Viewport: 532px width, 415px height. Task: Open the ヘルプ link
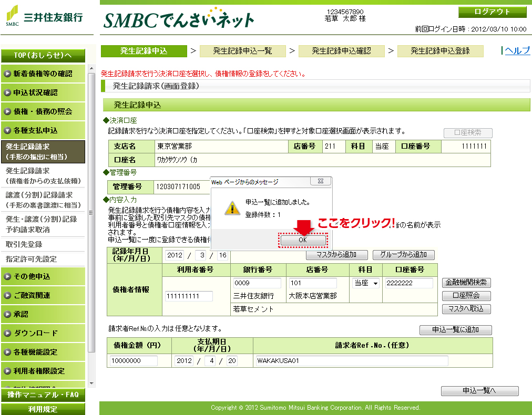point(517,50)
